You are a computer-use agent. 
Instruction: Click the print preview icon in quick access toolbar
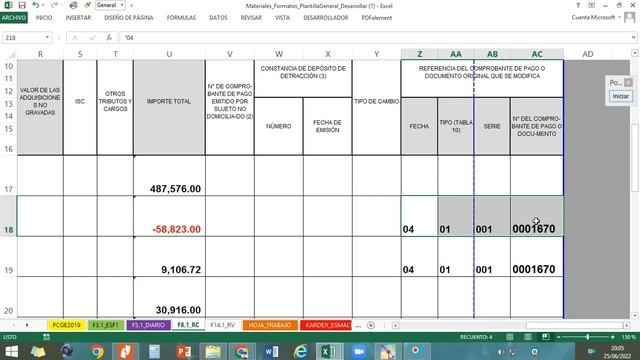pos(73,5)
